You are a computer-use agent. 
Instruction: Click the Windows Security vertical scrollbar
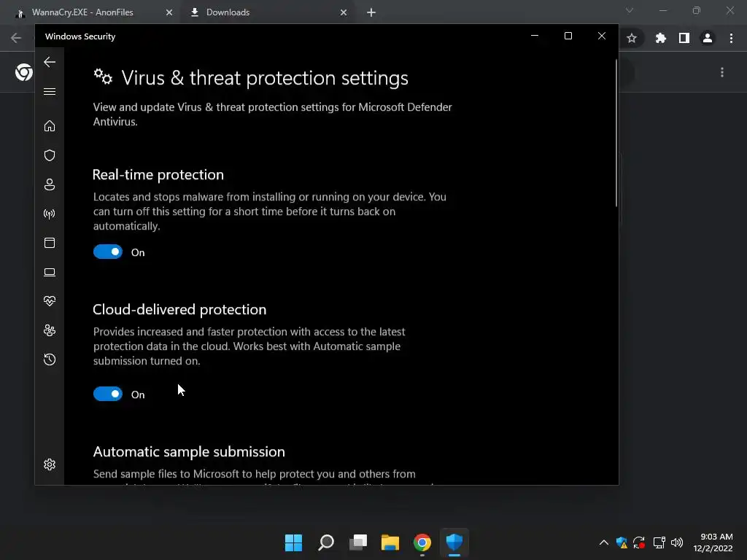(616, 133)
